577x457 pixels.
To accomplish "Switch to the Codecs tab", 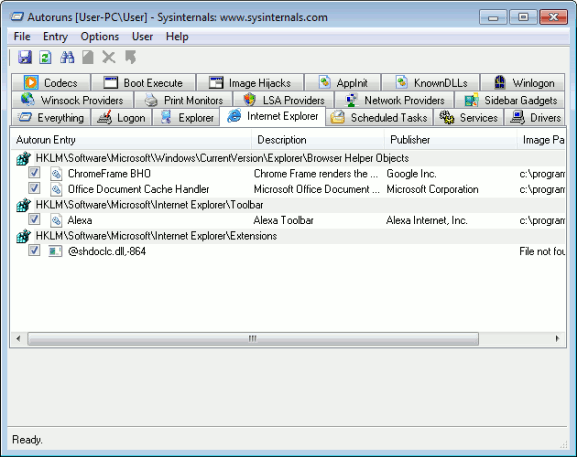I will tap(51, 82).
